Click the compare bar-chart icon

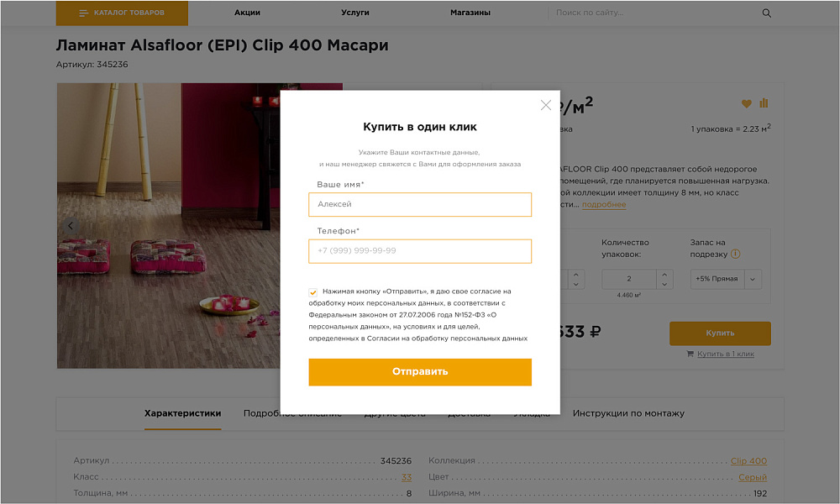[x=763, y=103]
